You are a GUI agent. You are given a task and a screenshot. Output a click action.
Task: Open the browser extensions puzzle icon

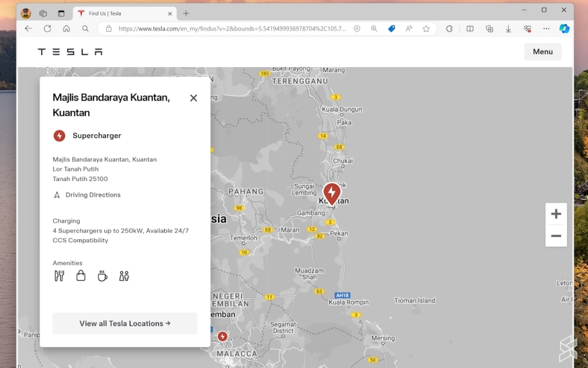tap(449, 28)
